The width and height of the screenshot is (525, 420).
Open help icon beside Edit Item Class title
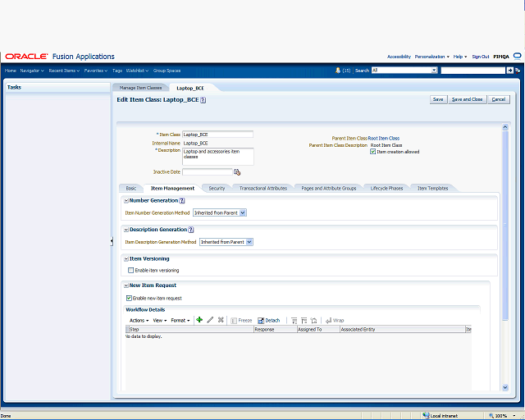pyautogui.click(x=203, y=100)
